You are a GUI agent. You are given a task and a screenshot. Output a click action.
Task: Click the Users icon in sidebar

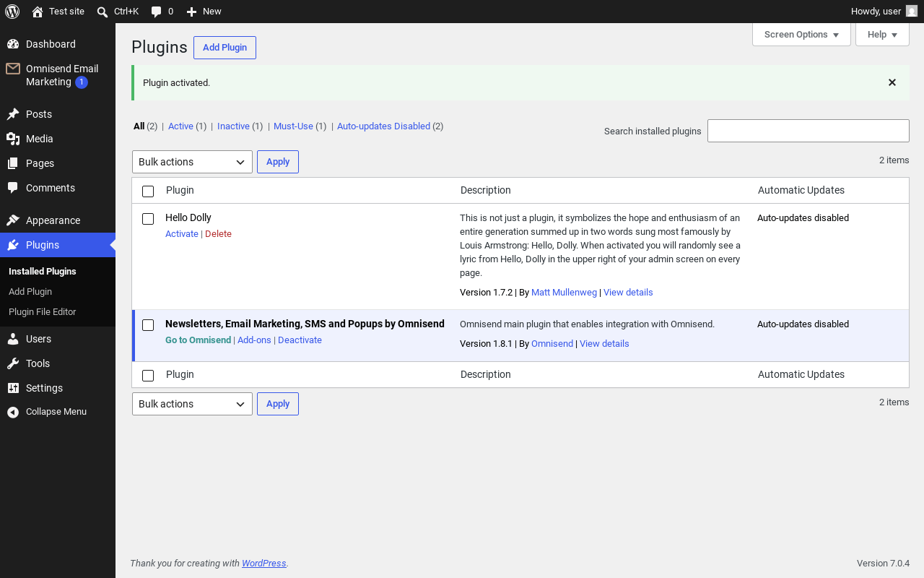click(x=13, y=339)
